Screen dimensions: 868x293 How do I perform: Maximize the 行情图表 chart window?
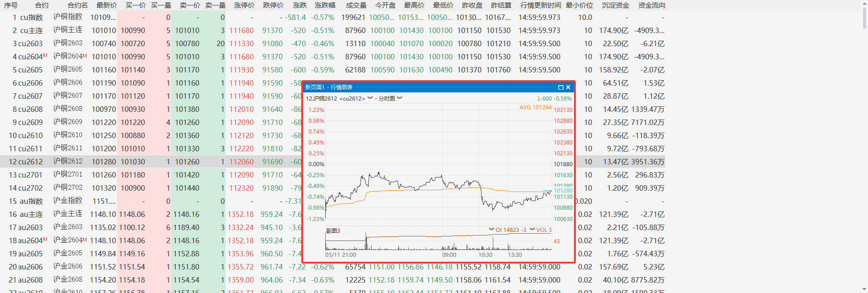pos(560,87)
